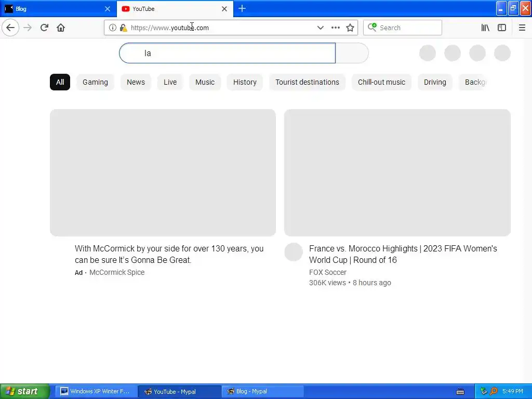Open the McCormick ad title link
Viewport: 532px width, 399px height.
click(169, 254)
